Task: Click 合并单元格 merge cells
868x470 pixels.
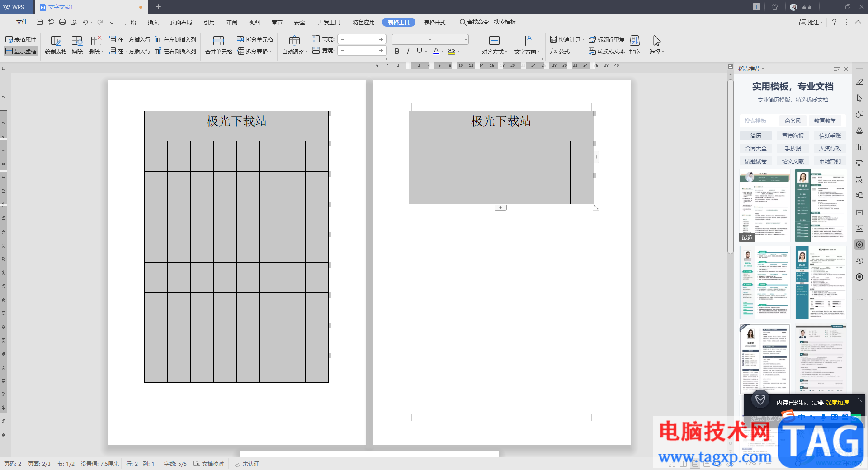Action: click(x=219, y=45)
